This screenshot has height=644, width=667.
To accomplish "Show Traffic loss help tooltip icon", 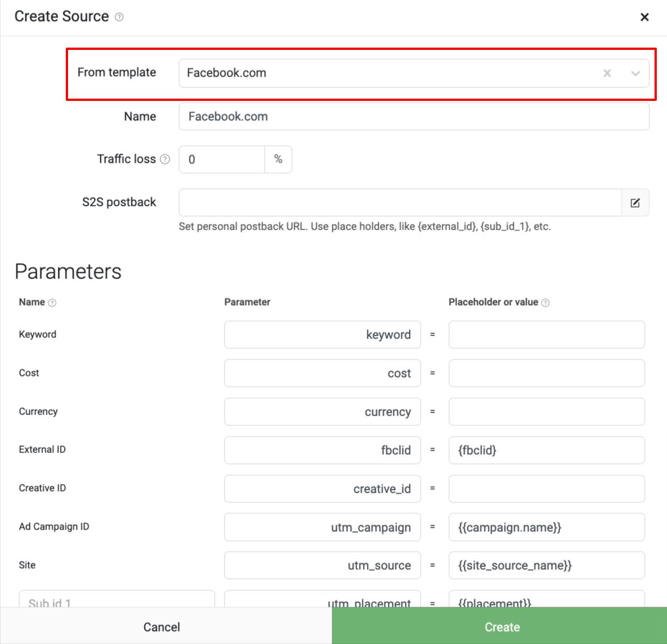I will pyautogui.click(x=165, y=159).
